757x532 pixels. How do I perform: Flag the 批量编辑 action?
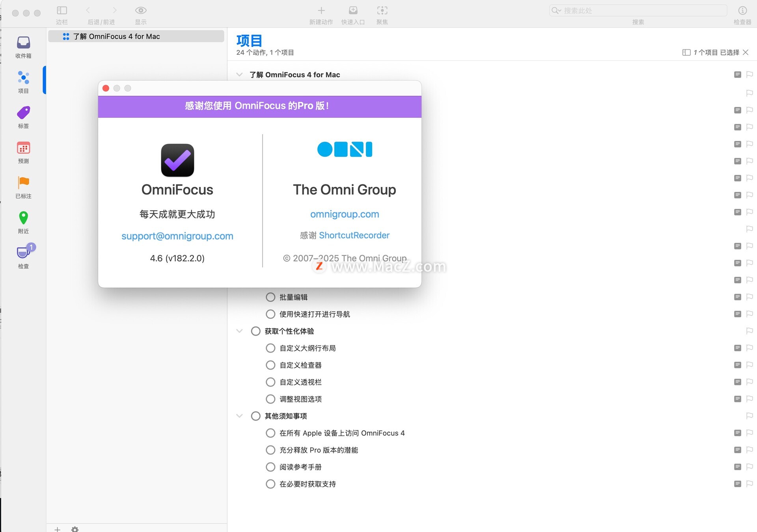750,297
